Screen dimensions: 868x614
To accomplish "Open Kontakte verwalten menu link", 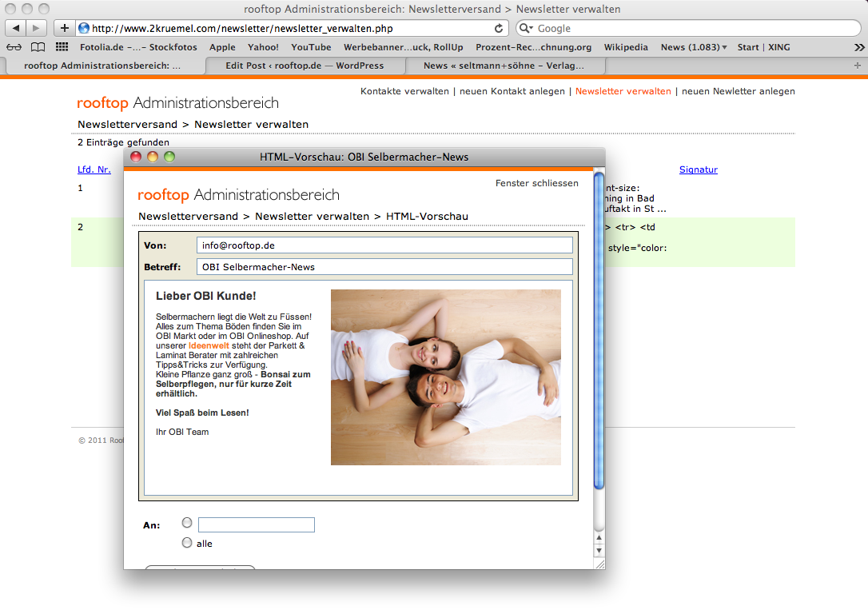I will (404, 91).
